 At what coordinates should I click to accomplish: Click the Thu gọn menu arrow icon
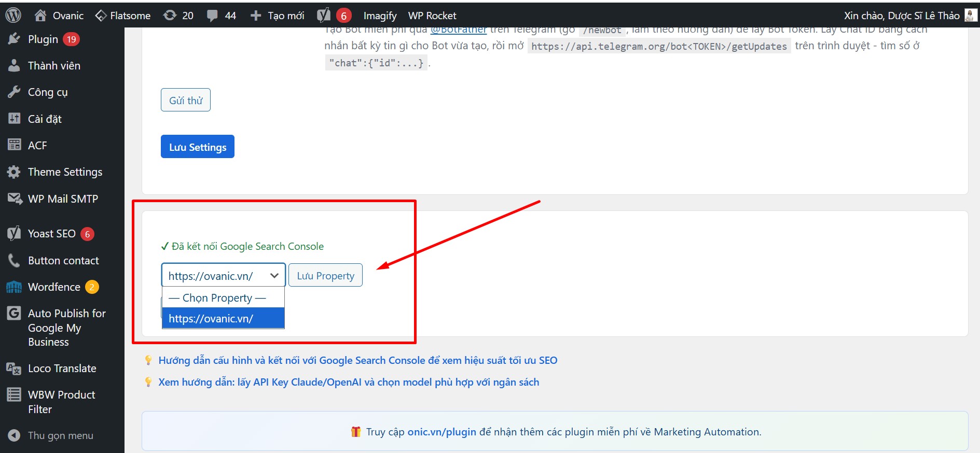pos(14,435)
